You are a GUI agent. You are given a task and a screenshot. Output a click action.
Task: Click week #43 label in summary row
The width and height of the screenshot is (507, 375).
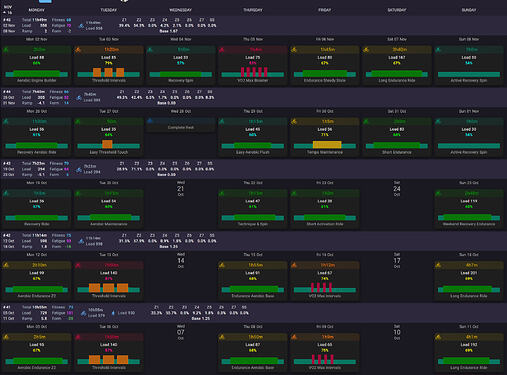(7, 164)
